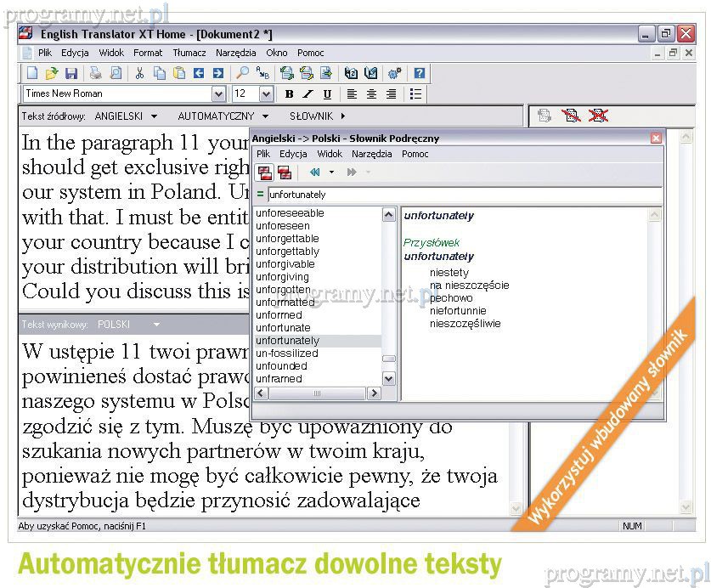711x588 pixels.
Task: Open settings using gear icon
Action: pyautogui.click(x=395, y=74)
